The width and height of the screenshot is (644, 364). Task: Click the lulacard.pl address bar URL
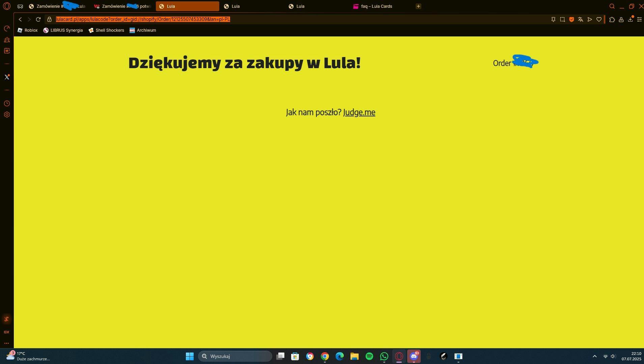[143, 19]
